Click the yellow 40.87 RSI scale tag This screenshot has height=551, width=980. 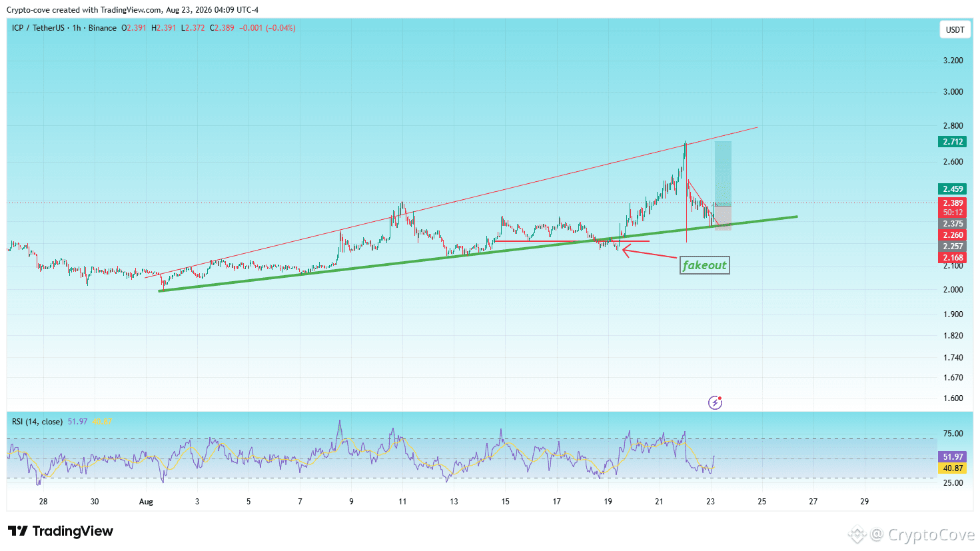point(953,468)
